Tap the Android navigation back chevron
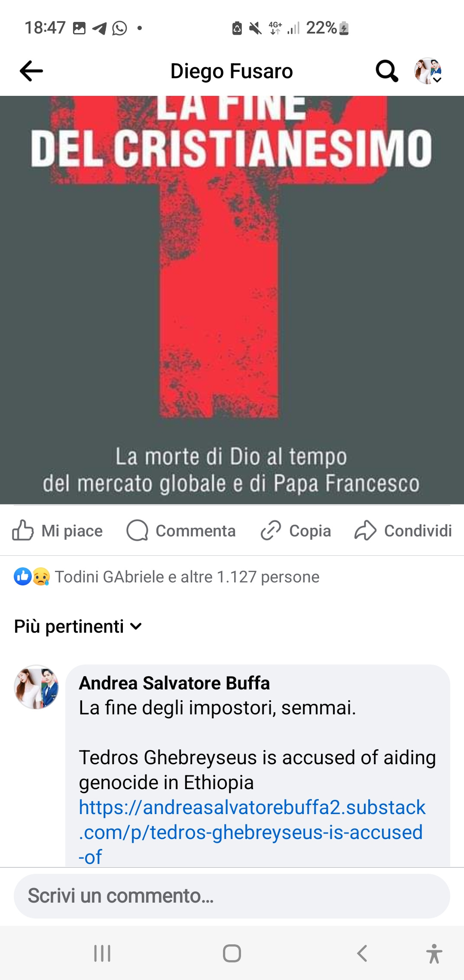This screenshot has width=464, height=980. [x=362, y=953]
